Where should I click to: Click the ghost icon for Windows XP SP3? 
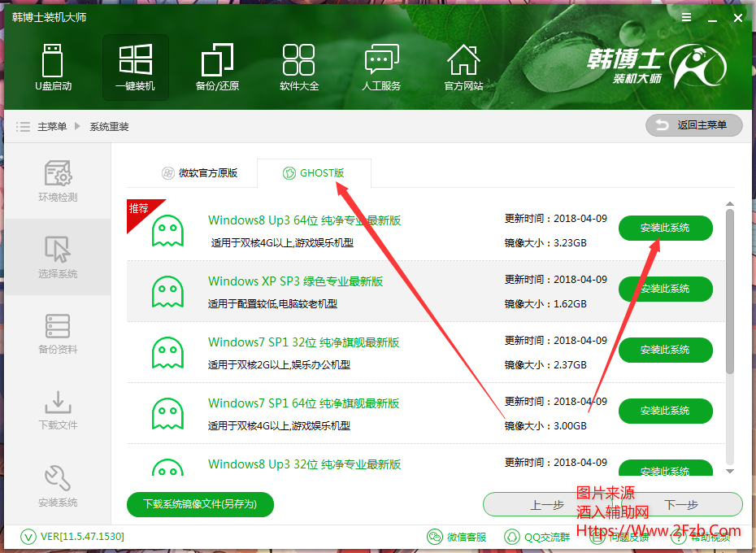coord(167,291)
